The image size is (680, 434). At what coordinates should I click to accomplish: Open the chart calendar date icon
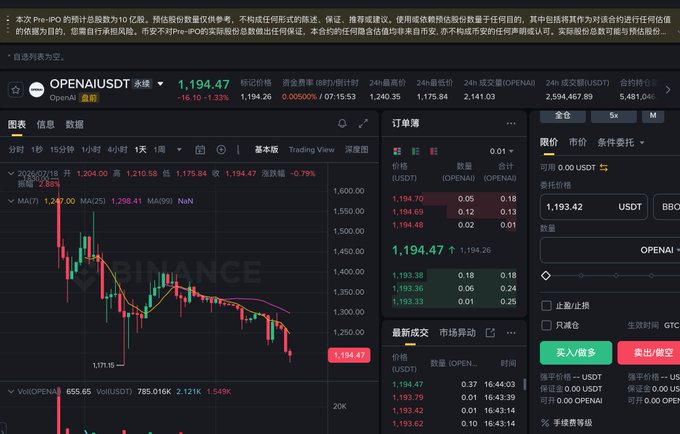(x=200, y=150)
